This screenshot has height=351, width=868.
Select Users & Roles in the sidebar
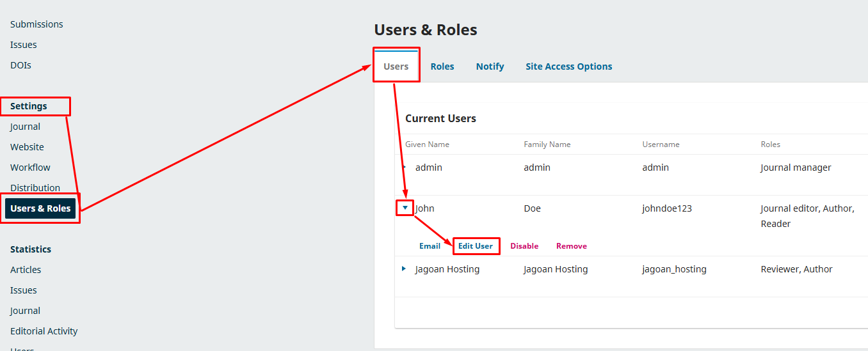point(40,208)
